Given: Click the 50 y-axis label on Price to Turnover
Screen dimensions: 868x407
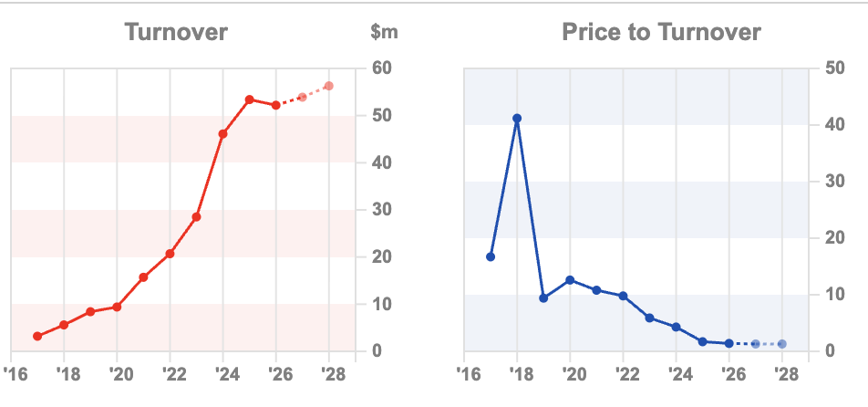Looking at the screenshot, I should tap(833, 68).
